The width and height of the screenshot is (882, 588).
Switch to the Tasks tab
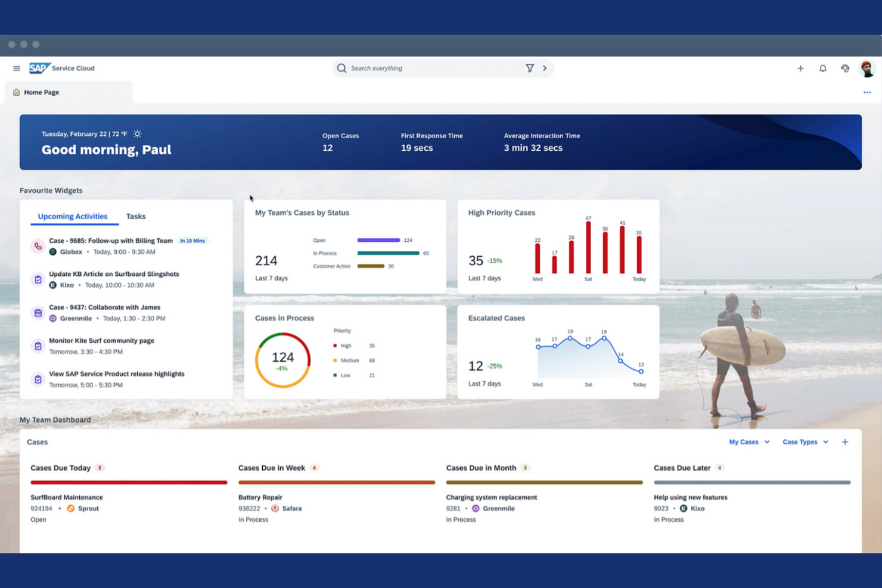tap(135, 216)
